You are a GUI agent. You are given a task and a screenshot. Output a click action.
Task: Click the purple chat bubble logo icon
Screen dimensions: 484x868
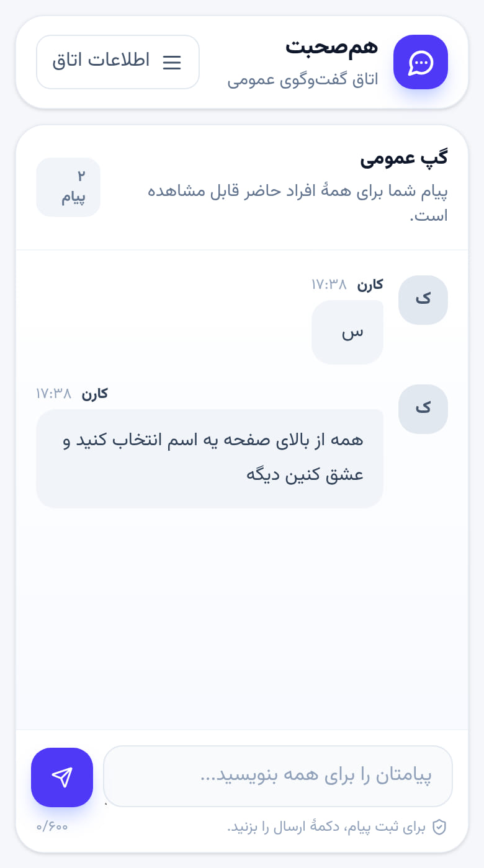(x=421, y=62)
